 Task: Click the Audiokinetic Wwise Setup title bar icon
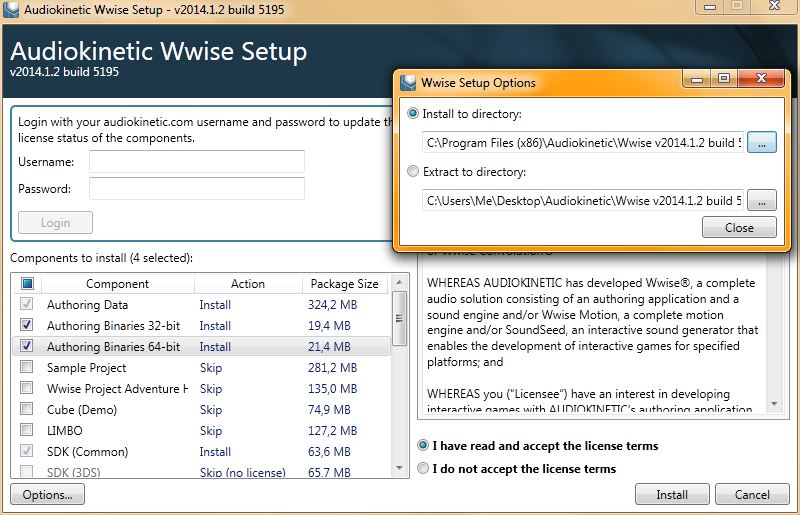[11, 10]
